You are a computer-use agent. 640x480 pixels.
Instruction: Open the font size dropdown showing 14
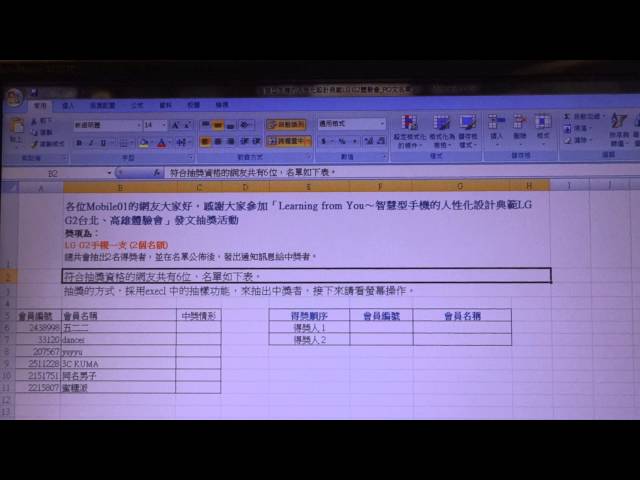tap(164, 125)
